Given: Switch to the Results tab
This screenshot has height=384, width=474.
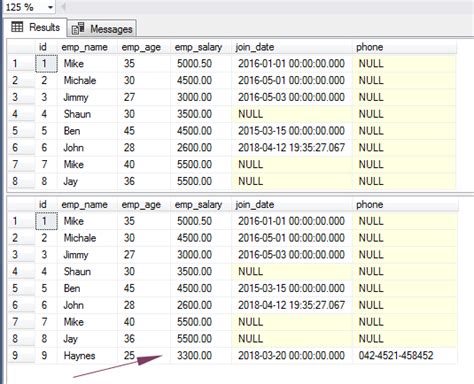Looking at the screenshot, I should (35, 27).
